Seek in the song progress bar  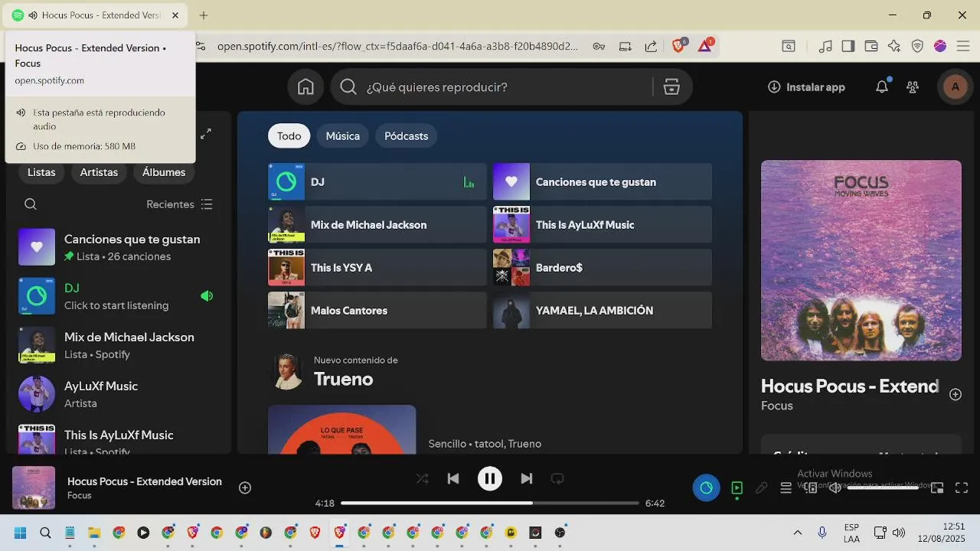coord(489,503)
